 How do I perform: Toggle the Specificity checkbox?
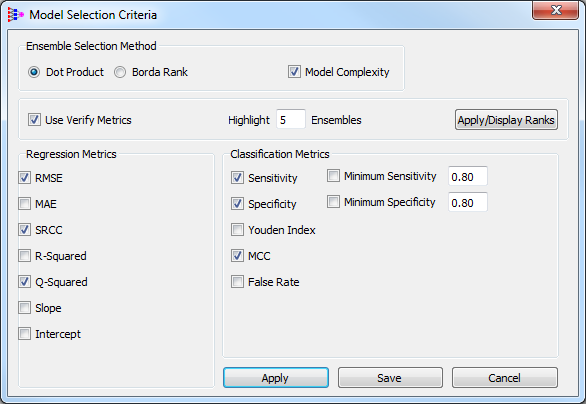pyautogui.click(x=237, y=204)
